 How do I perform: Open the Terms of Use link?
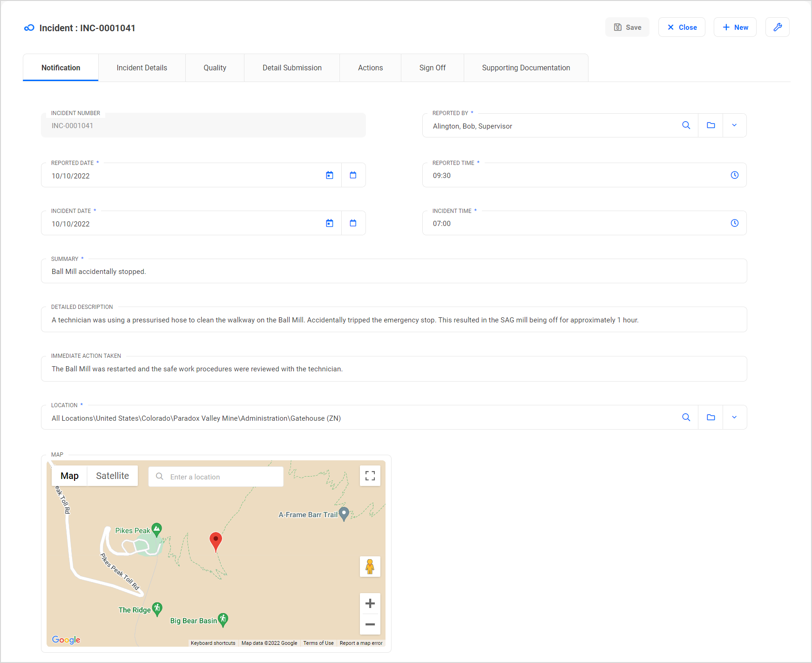coord(318,643)
